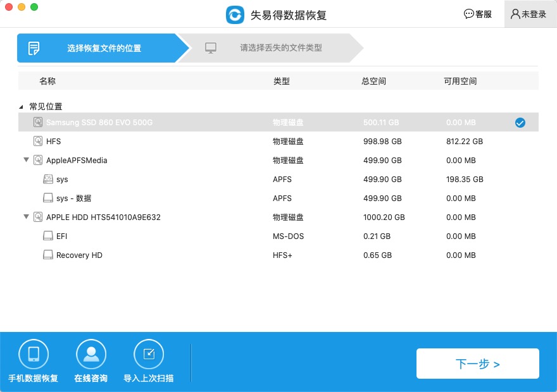
Task: Click the 1000.20 GB total space value
Action: 384,217
